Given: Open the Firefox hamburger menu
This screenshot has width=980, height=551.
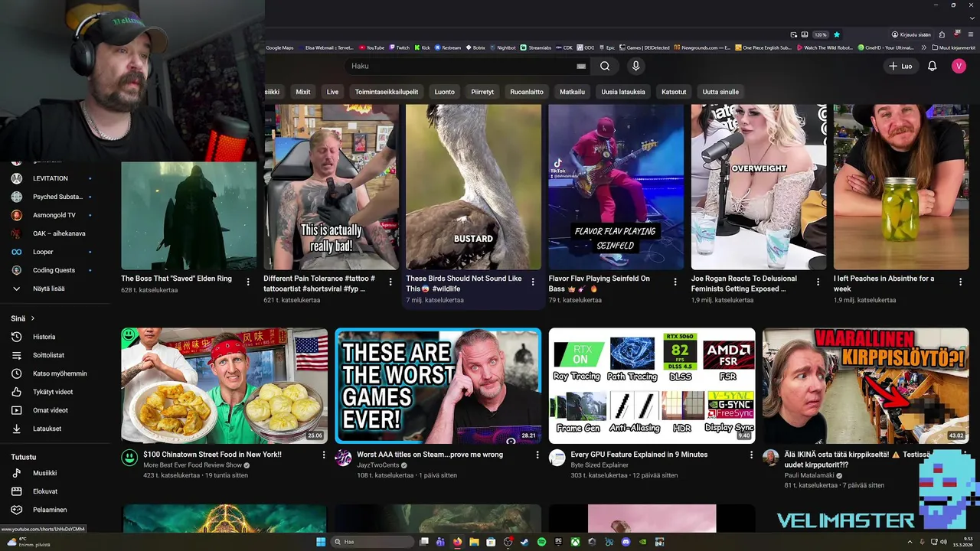Looking at the screenshot, I should click(x=972, y=34).
